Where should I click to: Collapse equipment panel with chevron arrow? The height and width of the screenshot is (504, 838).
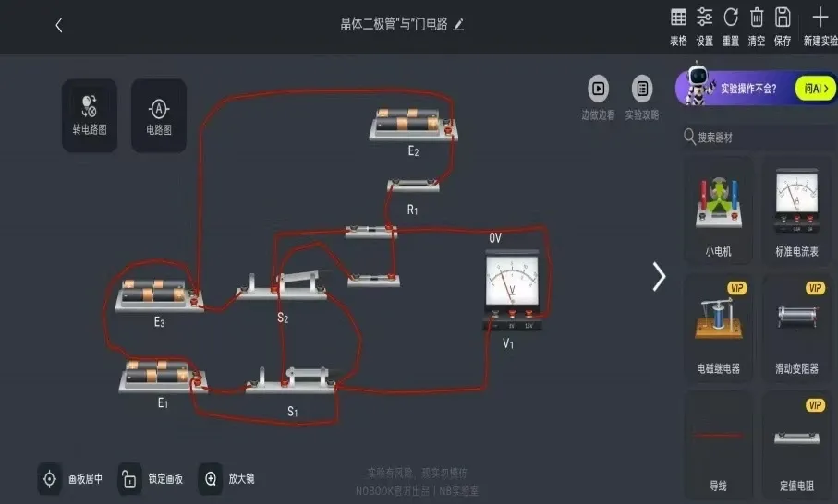(x=659, y=277)
